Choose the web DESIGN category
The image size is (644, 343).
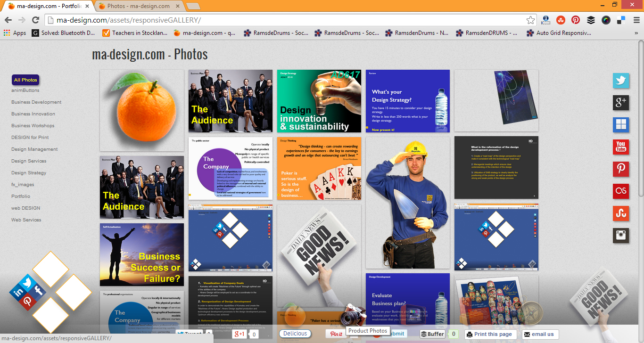click(26, 208)
